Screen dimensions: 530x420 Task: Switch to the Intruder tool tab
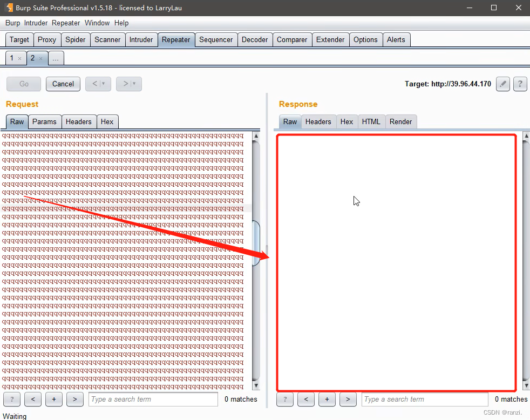click(141, 39)
